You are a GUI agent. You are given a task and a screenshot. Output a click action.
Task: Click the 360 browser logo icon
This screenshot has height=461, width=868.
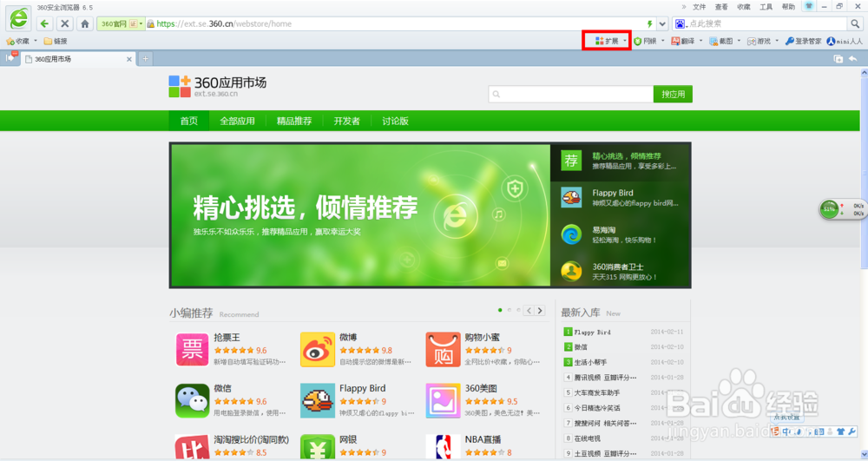click(x=18, y=18)
